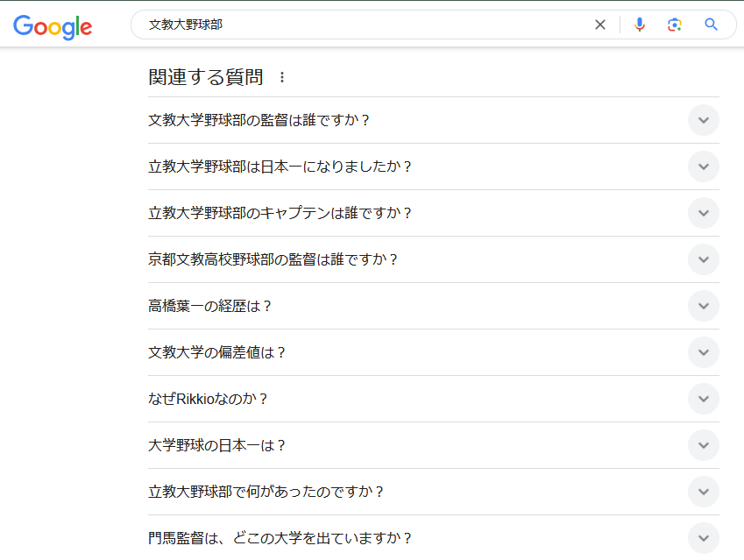744x560 pixels.
Task: Start voice search with microphone icon
Action: (640, 25)
